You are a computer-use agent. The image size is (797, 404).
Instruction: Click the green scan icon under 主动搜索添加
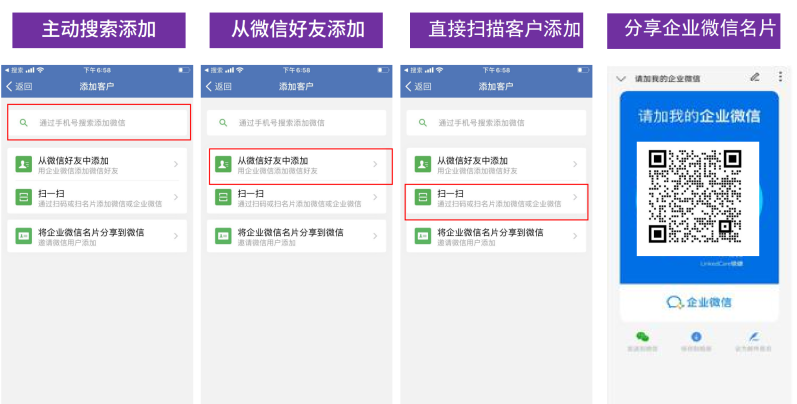23,197
